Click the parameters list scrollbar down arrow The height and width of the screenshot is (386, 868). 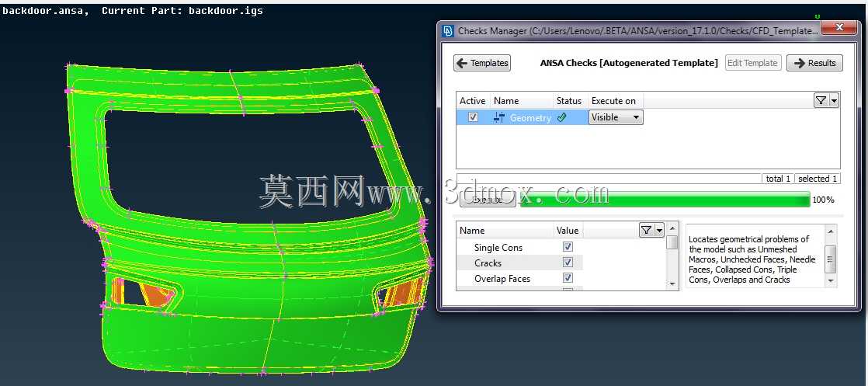[672, 284]
